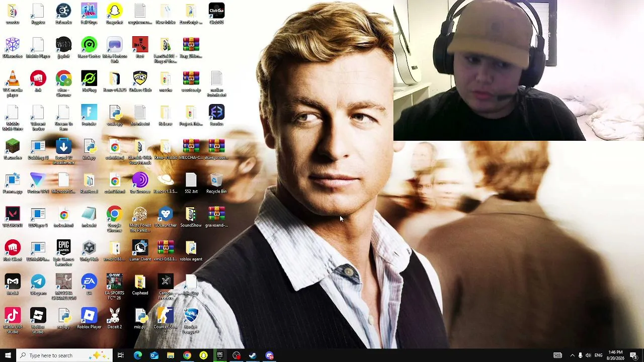Select the Deceit 2 desktop icon
This screenshot has width=644, height=362.
pyautogui.click(x=115, y=319)
